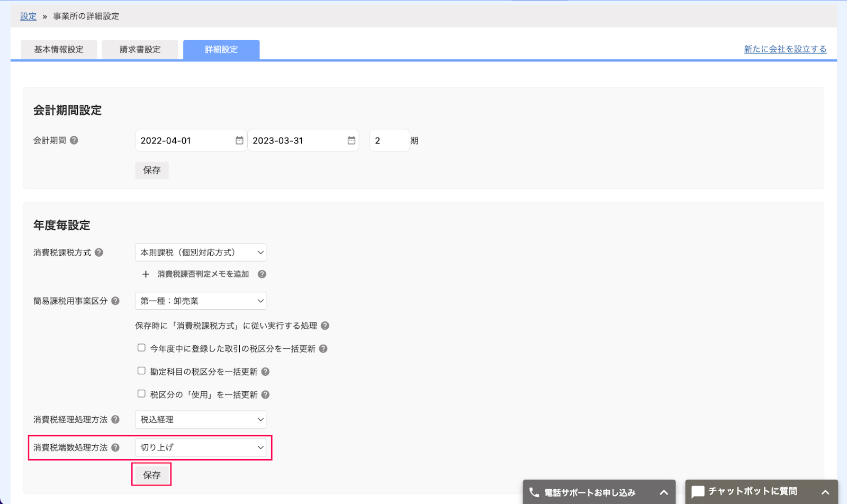Show help for 消費税課税方式
The width and height of the screenshot is (847, 504).
[99, 253]
